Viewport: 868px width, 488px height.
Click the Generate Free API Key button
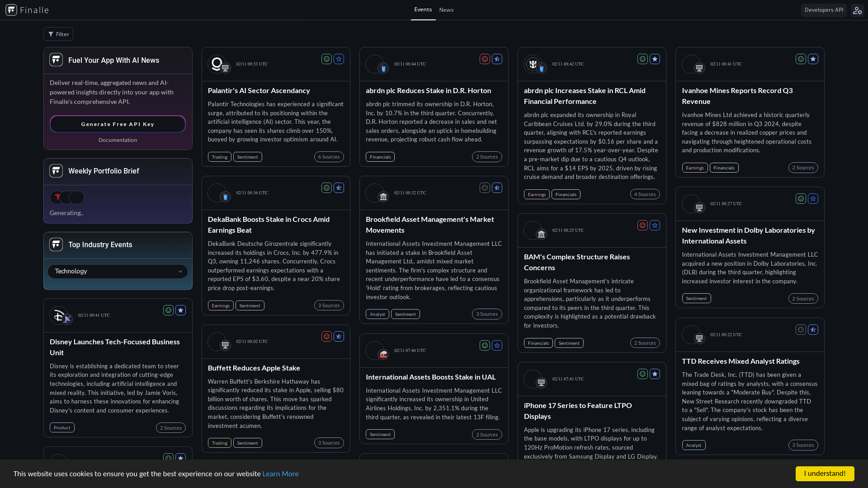coord(118,124)
